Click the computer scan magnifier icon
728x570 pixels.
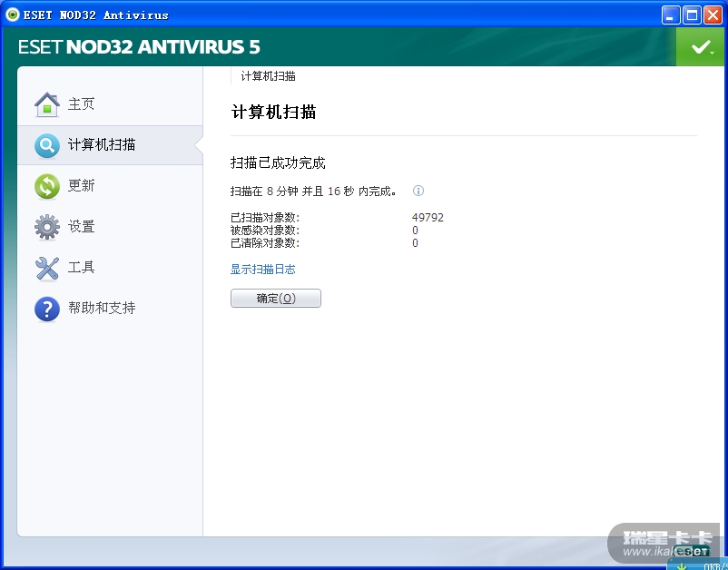(47, 145)
